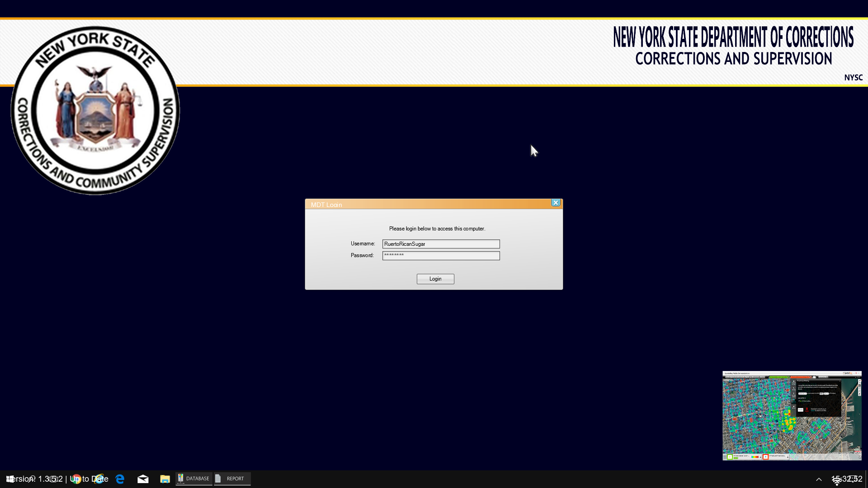The image size is (868, 488).
Task: Open Internet Explorer from the taskbar
Action: click(x=99, y=479)
